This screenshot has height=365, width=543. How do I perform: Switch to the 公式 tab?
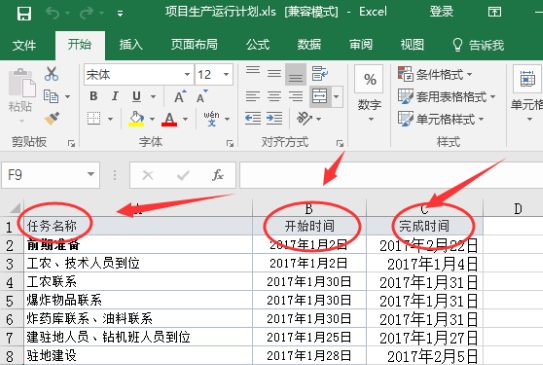258,45
